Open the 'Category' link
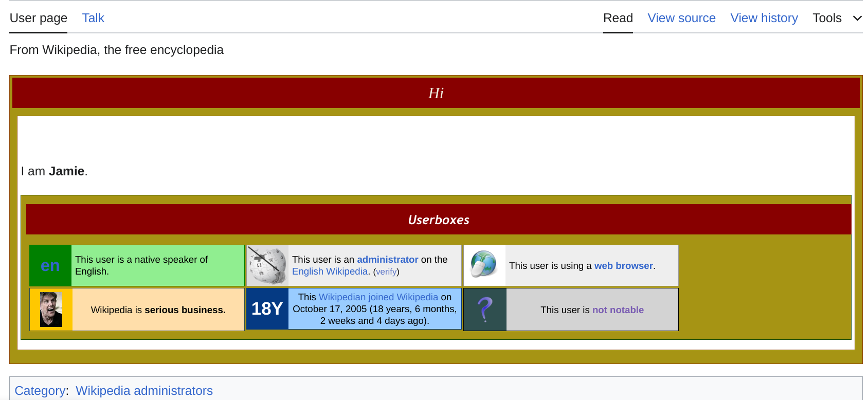Viewport: 868px width, 400px height. click(x=40, y=391)
